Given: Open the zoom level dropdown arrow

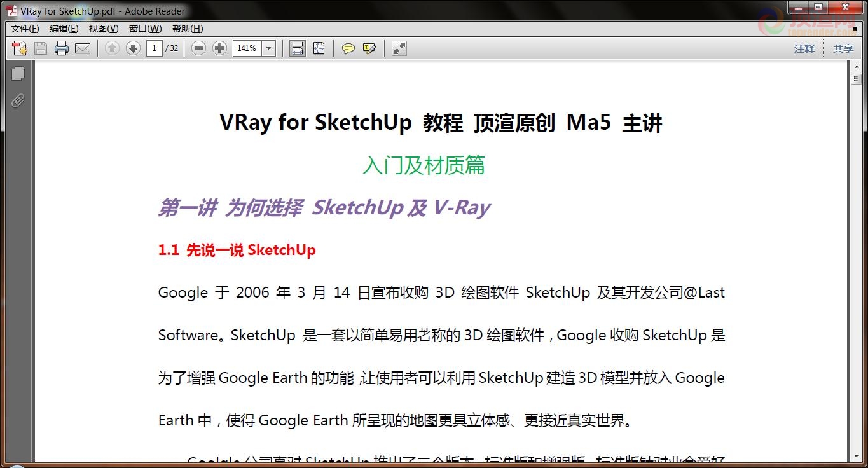Looking at the screenshot, I should (x=268, y=48).
